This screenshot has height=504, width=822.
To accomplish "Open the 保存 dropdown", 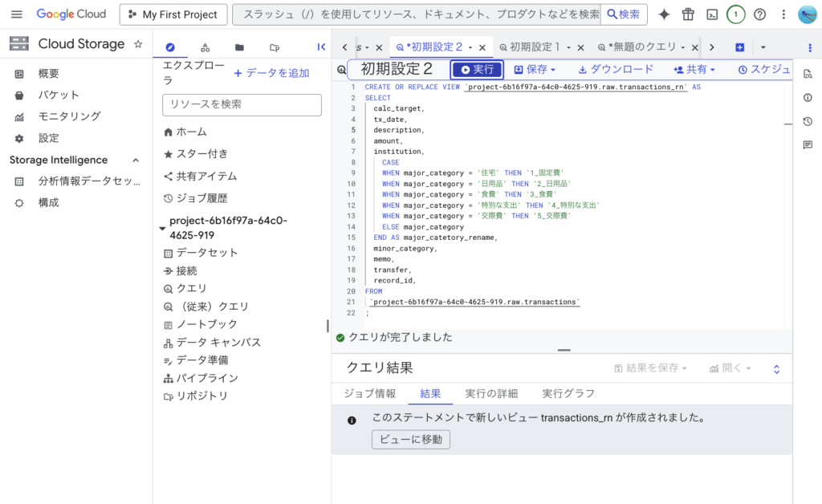I will 535,70.
